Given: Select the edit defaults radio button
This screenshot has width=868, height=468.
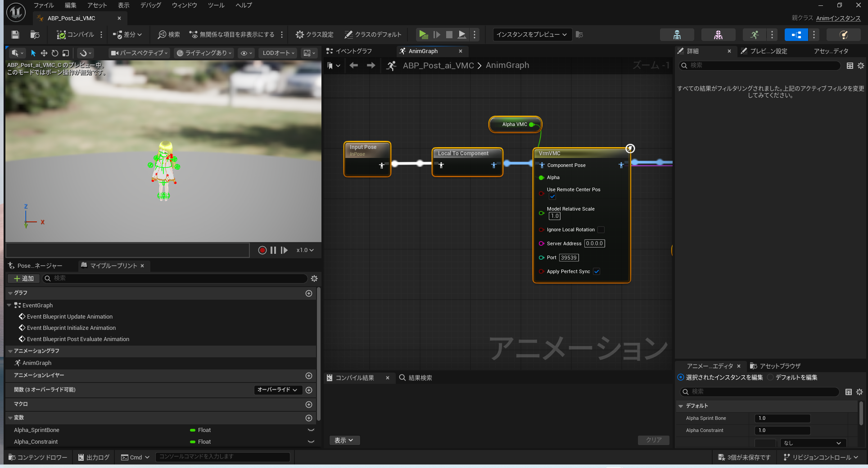Looking at the screenshot, I should click(771, 378).
